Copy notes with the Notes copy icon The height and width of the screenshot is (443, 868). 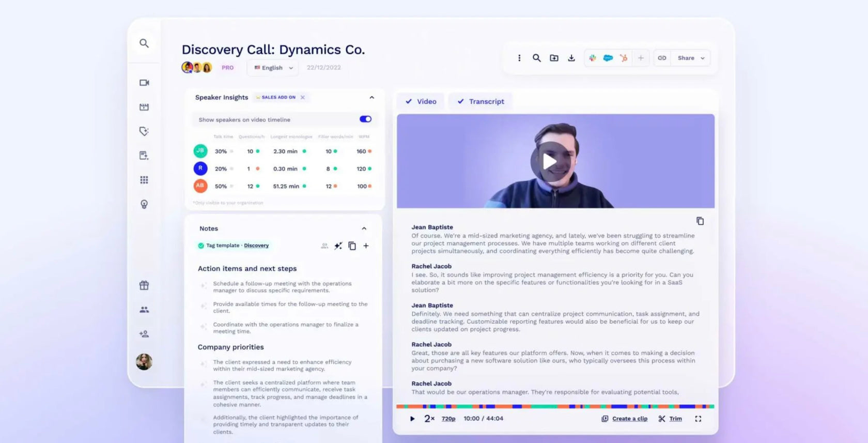[x=352, y=246]
